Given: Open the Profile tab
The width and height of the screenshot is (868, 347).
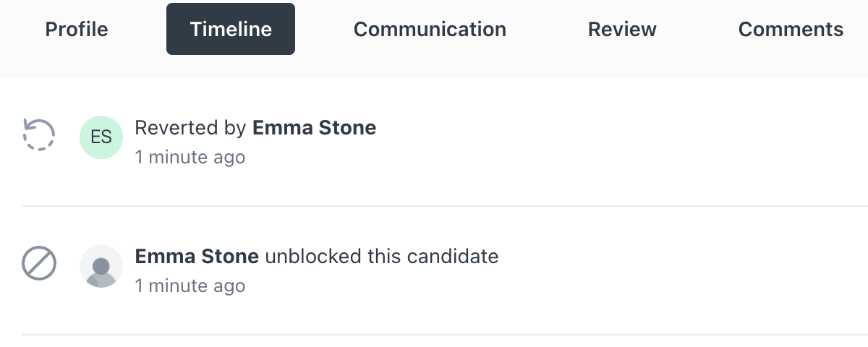Looking at the screenshot, I should (77, 30).
